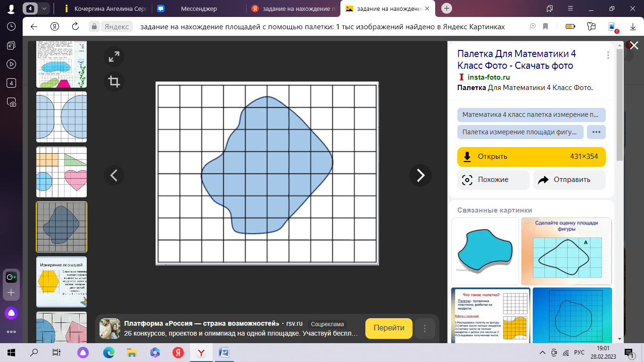Launch Alice assistant from the sidebar

tap(11, 313)
